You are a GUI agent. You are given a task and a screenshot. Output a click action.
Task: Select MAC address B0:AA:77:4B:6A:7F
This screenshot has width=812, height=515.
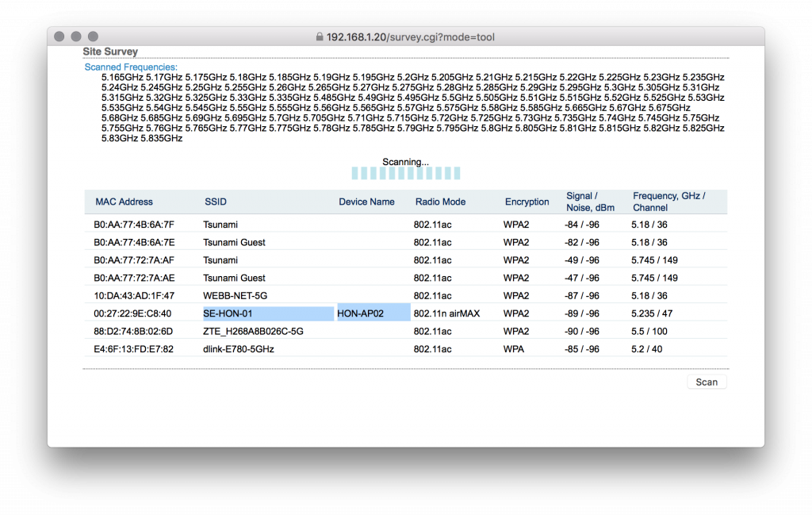tap(133, 225)
